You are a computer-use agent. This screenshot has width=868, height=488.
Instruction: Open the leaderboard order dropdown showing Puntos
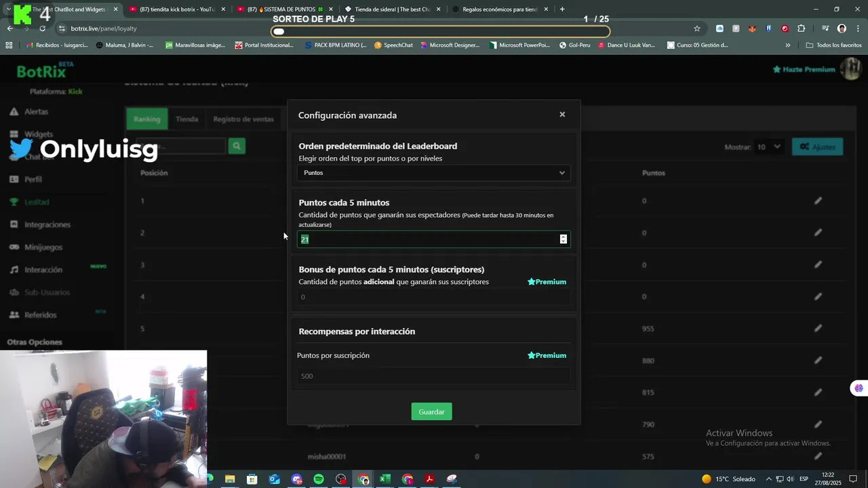tap(433, 173)
